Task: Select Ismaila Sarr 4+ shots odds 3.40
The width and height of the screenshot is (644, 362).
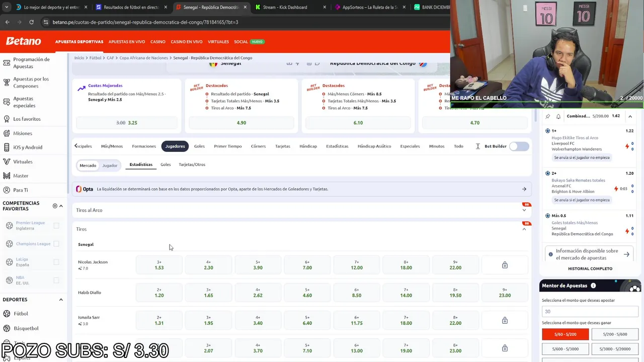Action: [x=258, y=320]
